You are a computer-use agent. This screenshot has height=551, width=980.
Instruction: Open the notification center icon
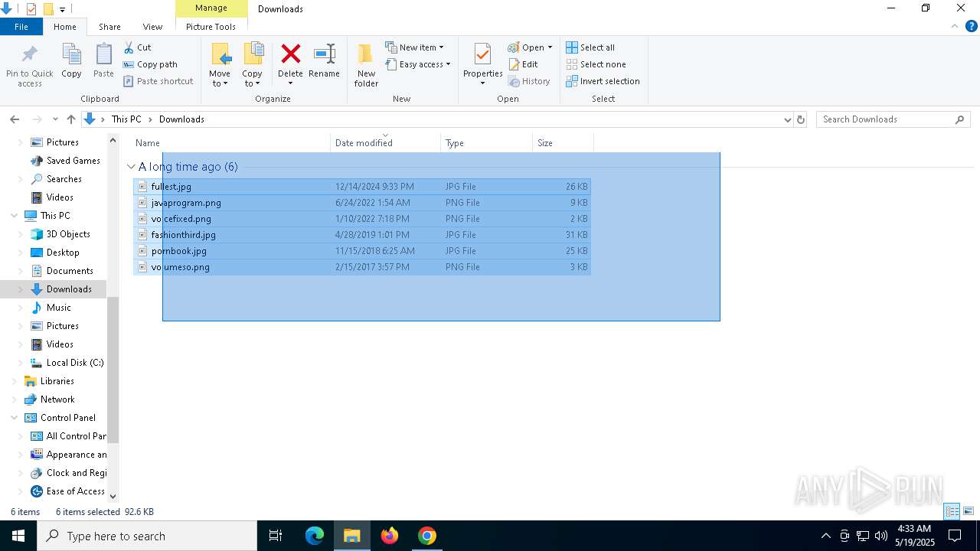(x=955, y=536)
